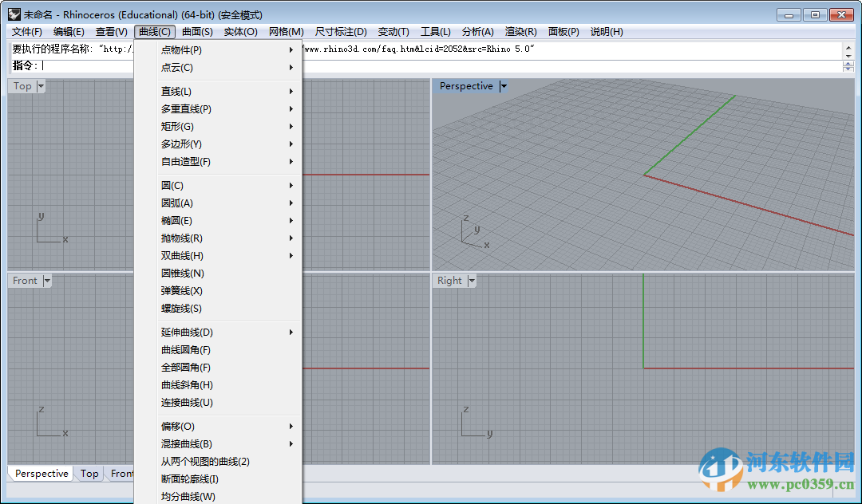Expand the 抛物线(R) submenu
This screenshot has width=862, height=504.
tap(218, 238)
